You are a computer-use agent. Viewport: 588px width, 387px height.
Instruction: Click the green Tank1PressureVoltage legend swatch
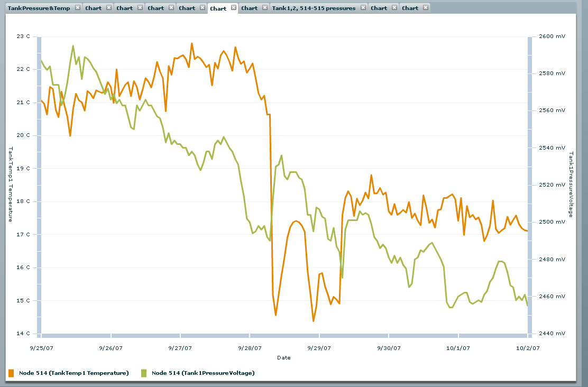pos(144,373)
